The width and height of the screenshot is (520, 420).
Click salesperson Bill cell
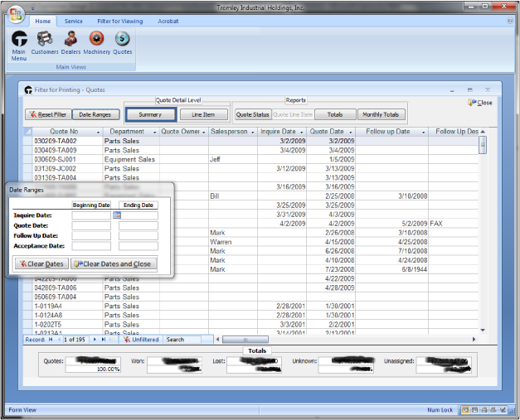tap(233, 196)
